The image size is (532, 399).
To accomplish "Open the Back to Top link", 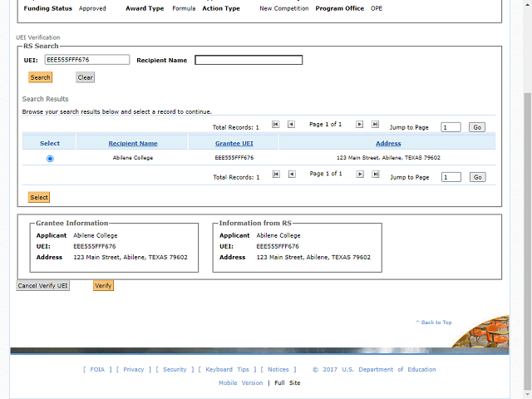I will tap(436, 323).
